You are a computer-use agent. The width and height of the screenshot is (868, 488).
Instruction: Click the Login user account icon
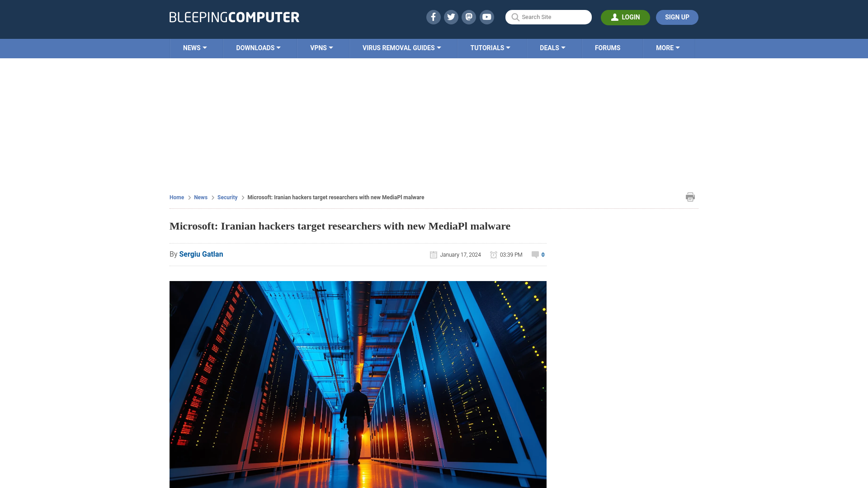(x=615, y=17)
